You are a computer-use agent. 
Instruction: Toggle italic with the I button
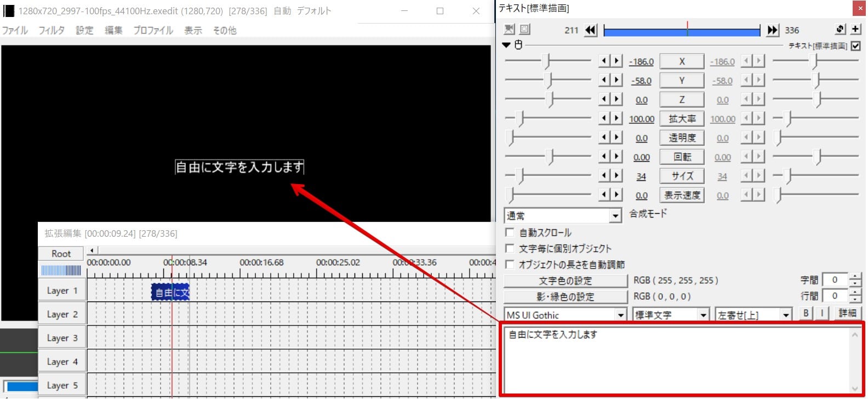click(x=821, y=313)
